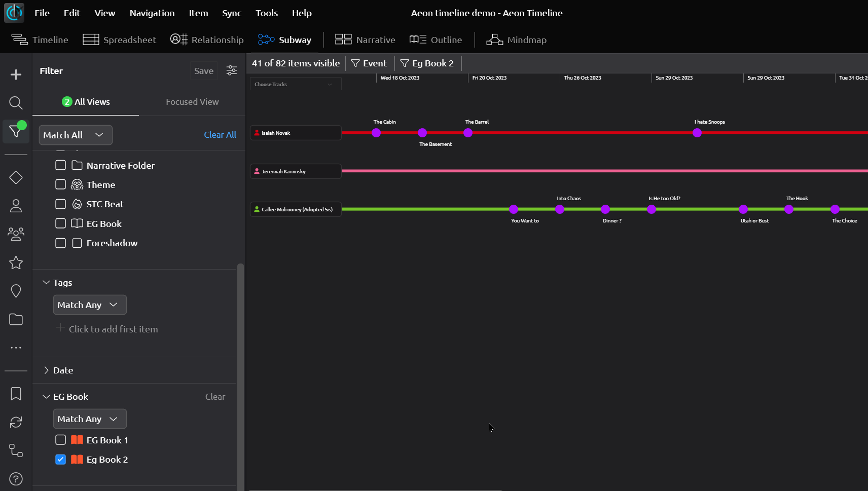Viewport: 868px width, 491px height.
Task: Click the add item plus icon
Action: pyautogui.click(x=16, y=74)
